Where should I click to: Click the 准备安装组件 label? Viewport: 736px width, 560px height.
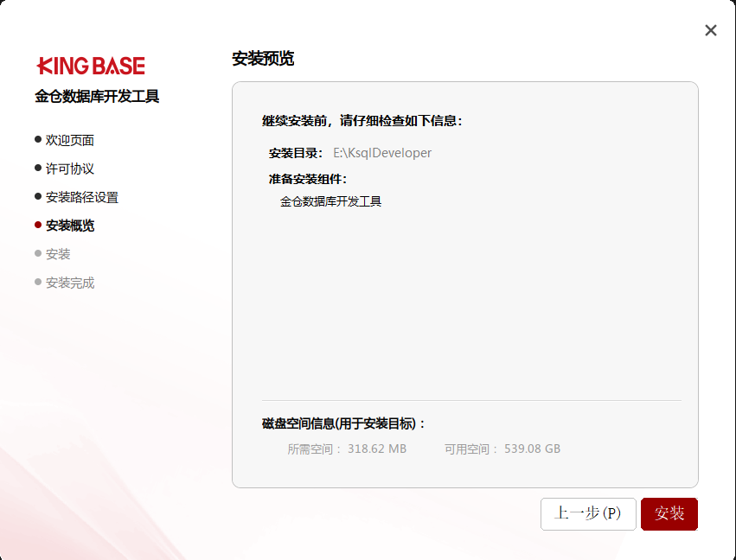[x=308, y=179]
